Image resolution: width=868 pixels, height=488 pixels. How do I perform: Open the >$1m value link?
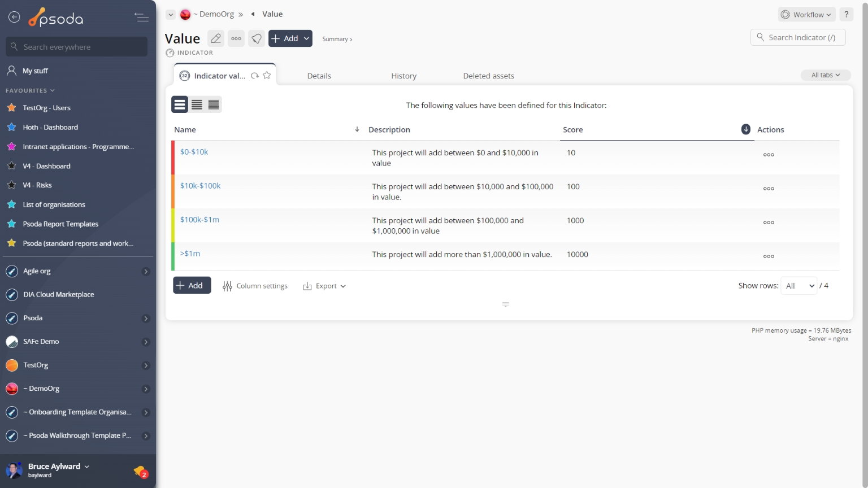[190, 254]
